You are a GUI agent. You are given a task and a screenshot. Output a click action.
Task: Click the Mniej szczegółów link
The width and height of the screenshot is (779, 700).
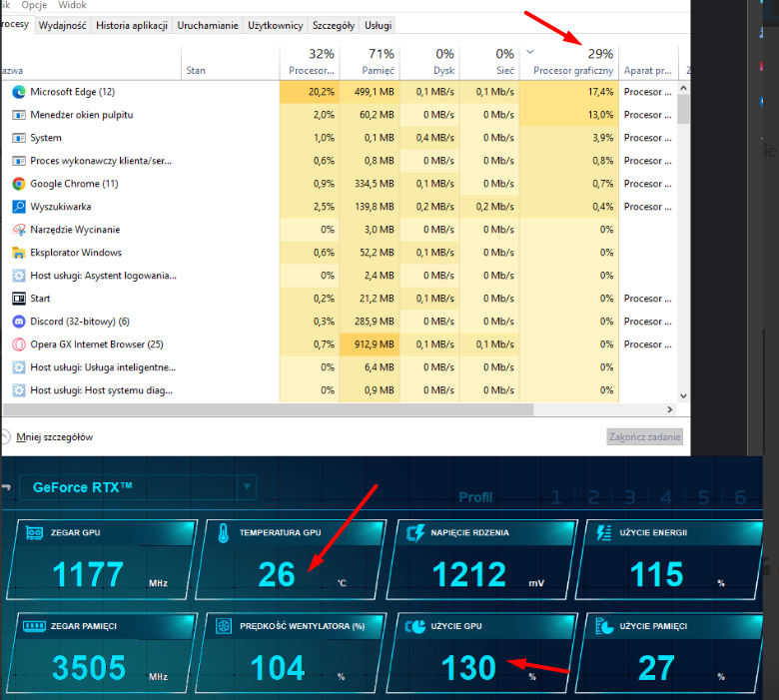click(55, 437)
